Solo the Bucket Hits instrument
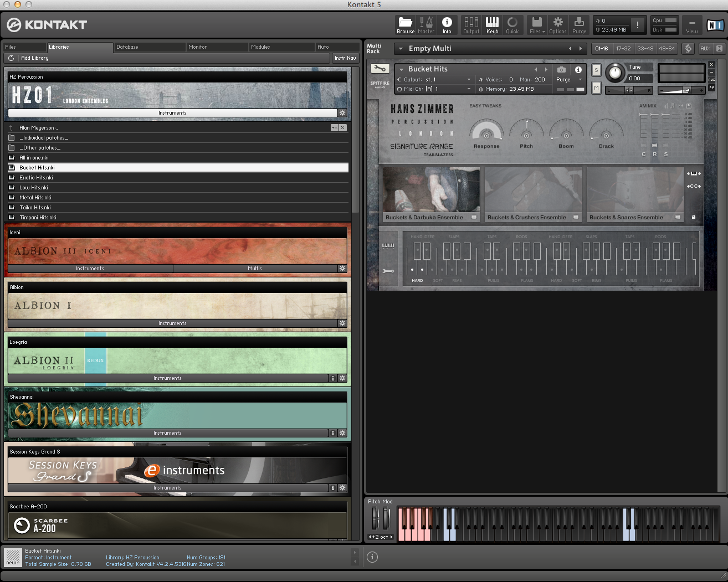This screenshot has height=582, width=728. click(x=596, y=70)
